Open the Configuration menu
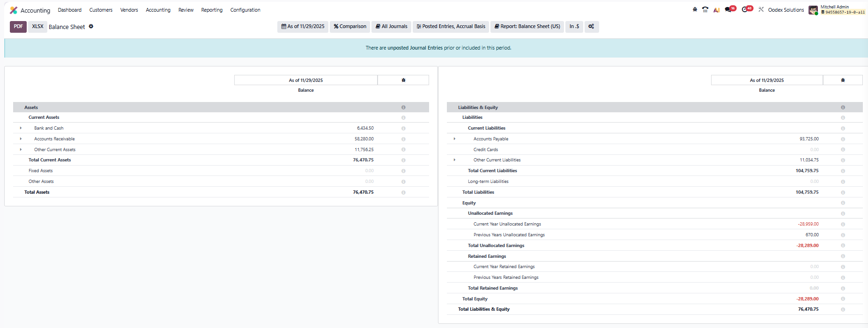The width and height of the screenshot is (868, 328). coord(245,10)
